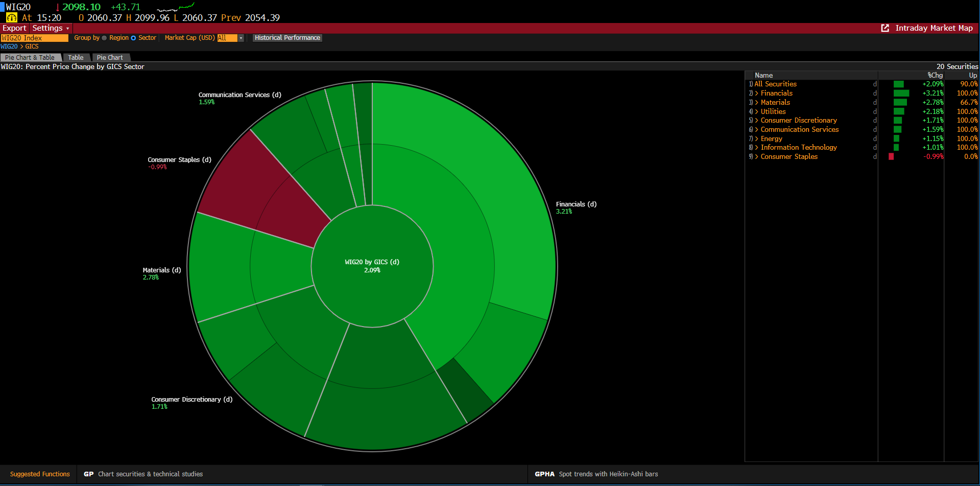Click the red Consumer Staples change bar
980x486 pixels.
891,157
